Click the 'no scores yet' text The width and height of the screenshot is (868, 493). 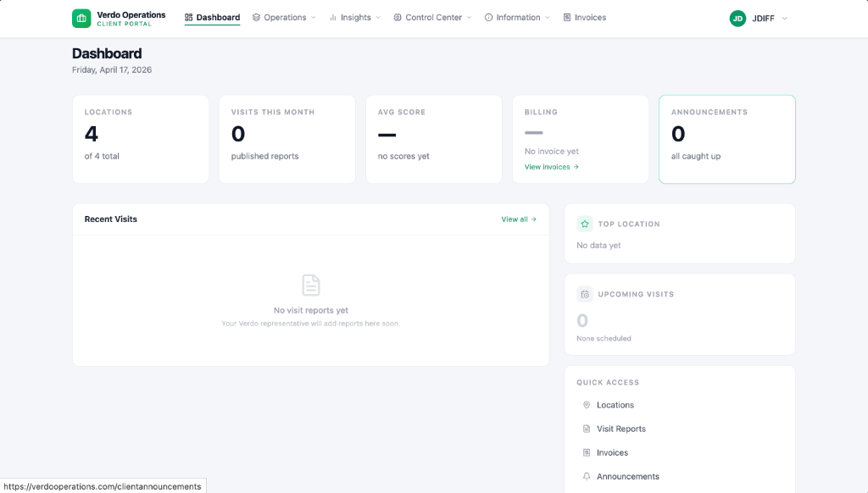tap(403, 156)
